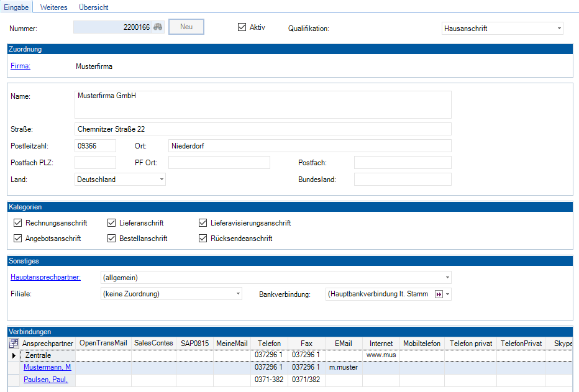Click into the Straße input field

pos(263,129)
